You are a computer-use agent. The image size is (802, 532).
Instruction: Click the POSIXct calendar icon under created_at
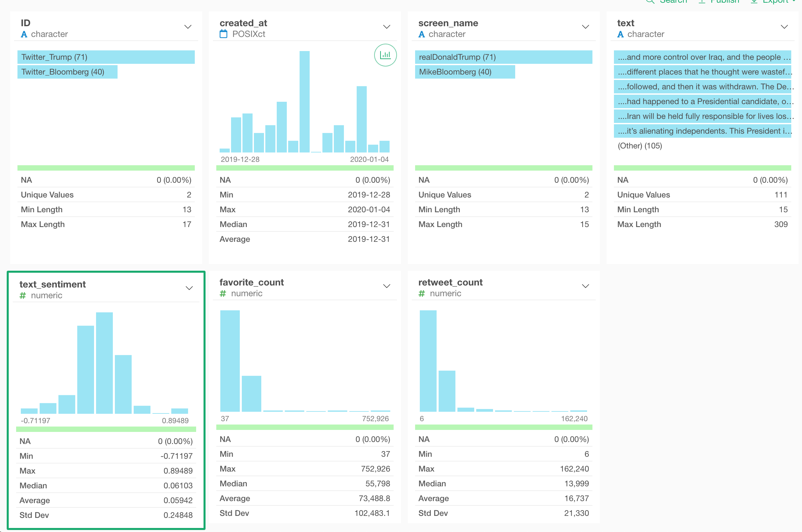click(223, 34)
